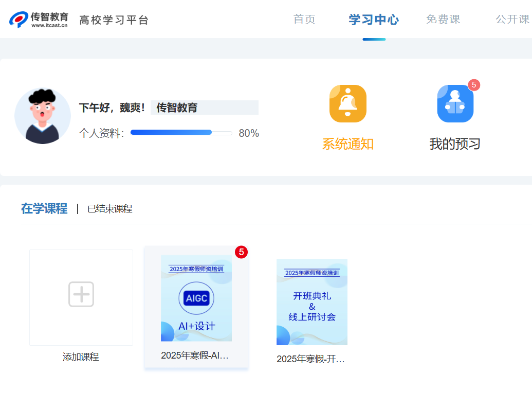The height and width of the screenshot is (409, 532).
Task: Click the 添加课程 label
Action: coord(81,357)
